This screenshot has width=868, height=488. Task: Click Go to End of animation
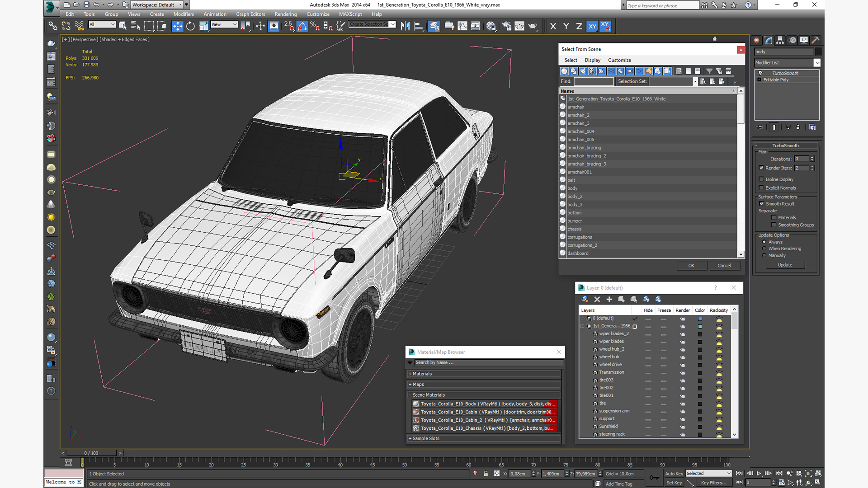point(779,474)
